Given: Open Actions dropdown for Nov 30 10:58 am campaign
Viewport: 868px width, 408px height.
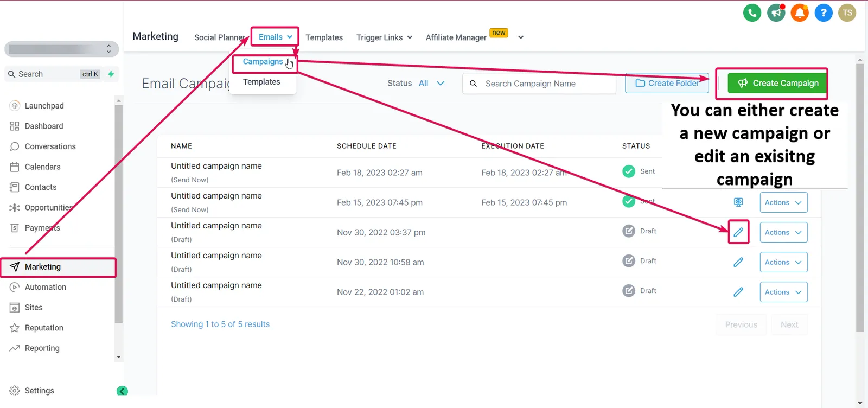Looking at the screenshot, I should coord(783,262).
